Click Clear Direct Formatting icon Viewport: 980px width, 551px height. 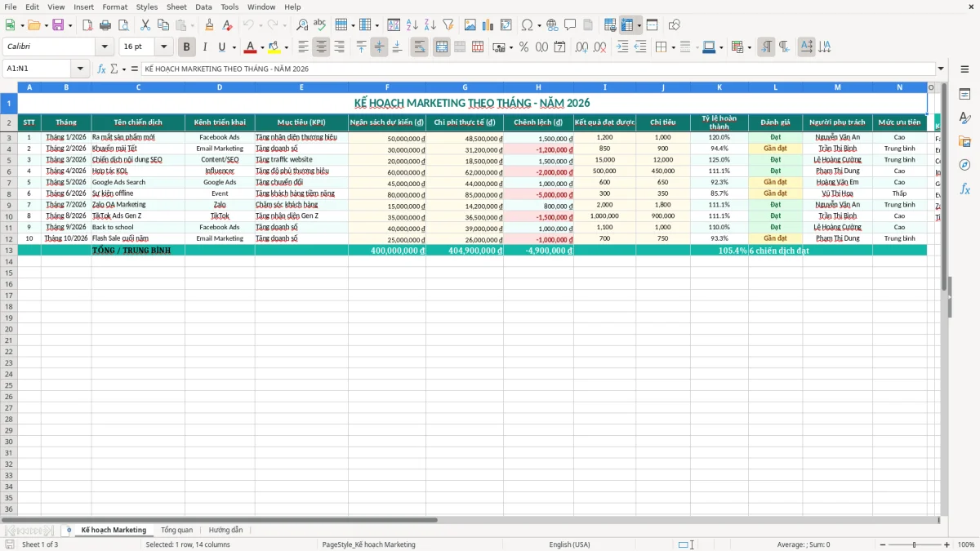pos(227,25)
